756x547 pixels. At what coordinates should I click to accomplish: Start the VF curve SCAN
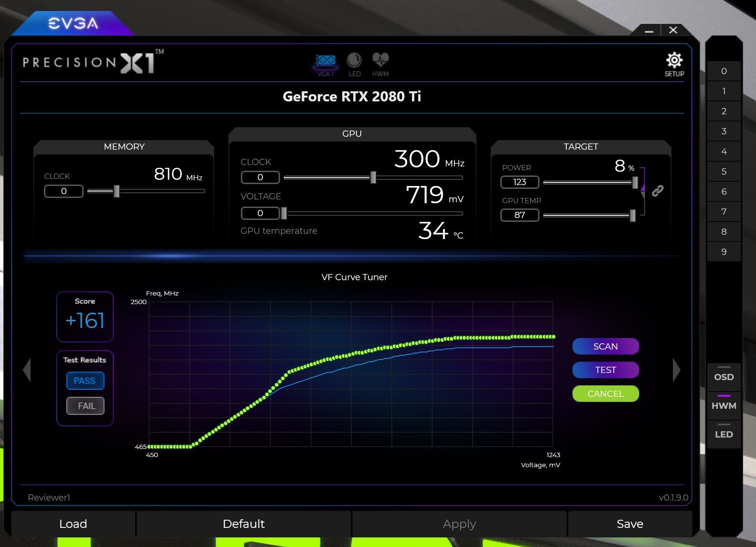click(x=605, y=346)
